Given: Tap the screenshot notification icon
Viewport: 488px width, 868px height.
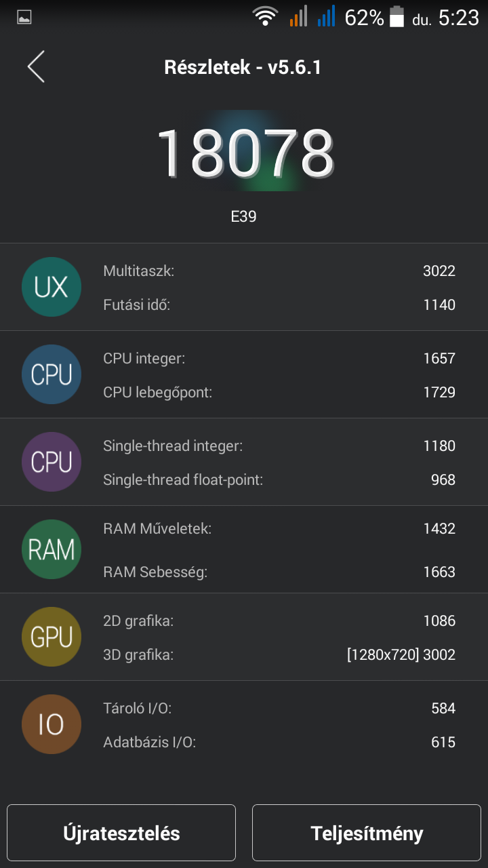Looking at the screenshot, I should [24, 18].
